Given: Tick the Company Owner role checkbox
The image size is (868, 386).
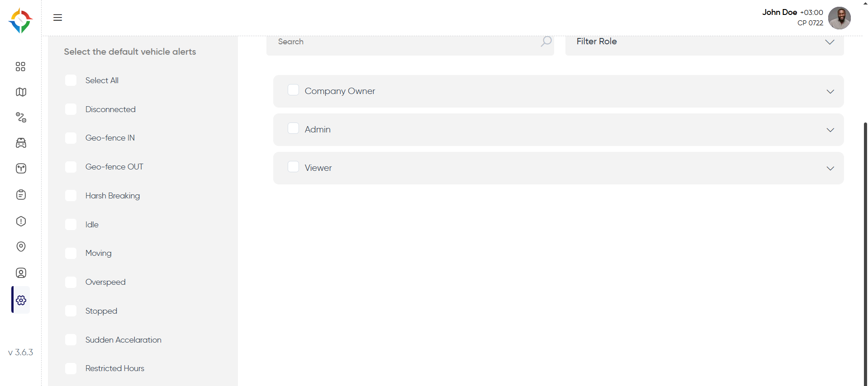Looking at the screenshot, I should pos(293,90).
